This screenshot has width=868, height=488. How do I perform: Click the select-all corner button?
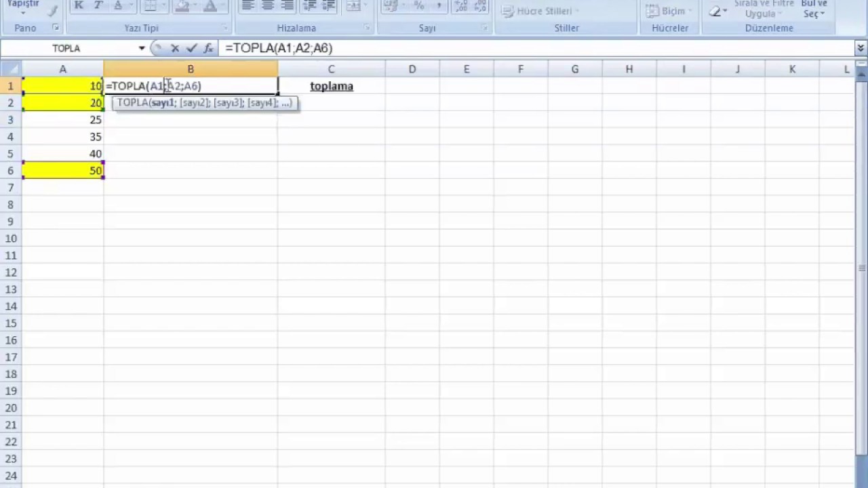11,69
